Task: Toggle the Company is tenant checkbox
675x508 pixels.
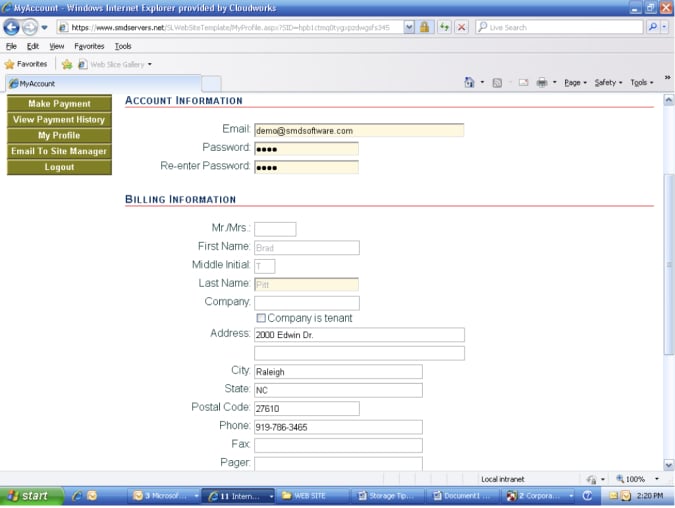Action: (x=261, y=318)
